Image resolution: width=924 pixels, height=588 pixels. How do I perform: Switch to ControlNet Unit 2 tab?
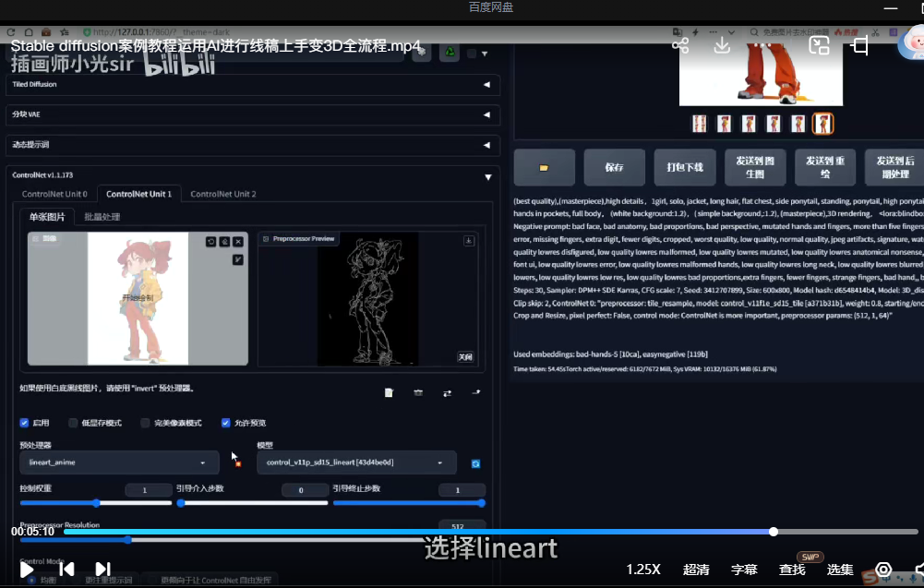[222, 194]
